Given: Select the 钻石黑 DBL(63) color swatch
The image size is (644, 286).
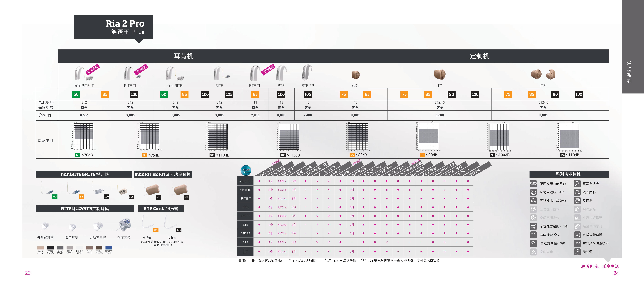Looking at the screenshot, I should (50, 248).
